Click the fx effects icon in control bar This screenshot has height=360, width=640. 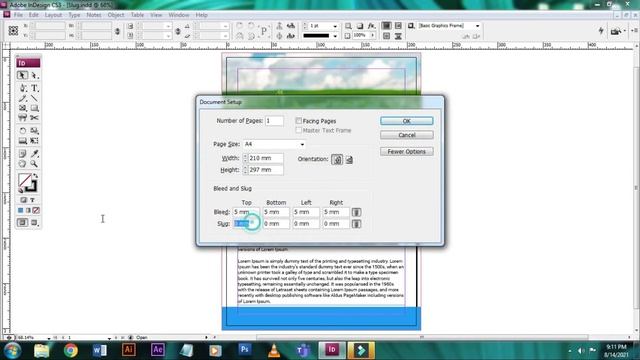[x=371, y=26]
